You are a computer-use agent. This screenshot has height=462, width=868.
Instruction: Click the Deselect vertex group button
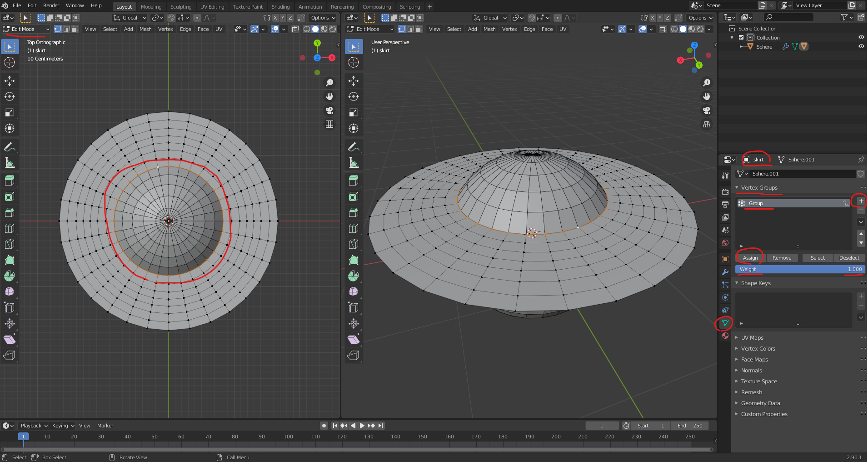849,258
